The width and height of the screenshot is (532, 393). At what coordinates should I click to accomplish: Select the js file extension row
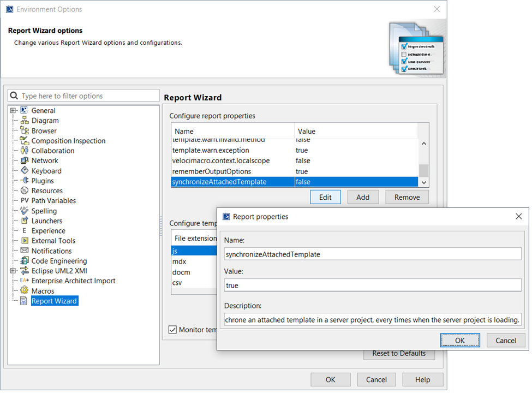click(194, 251)
